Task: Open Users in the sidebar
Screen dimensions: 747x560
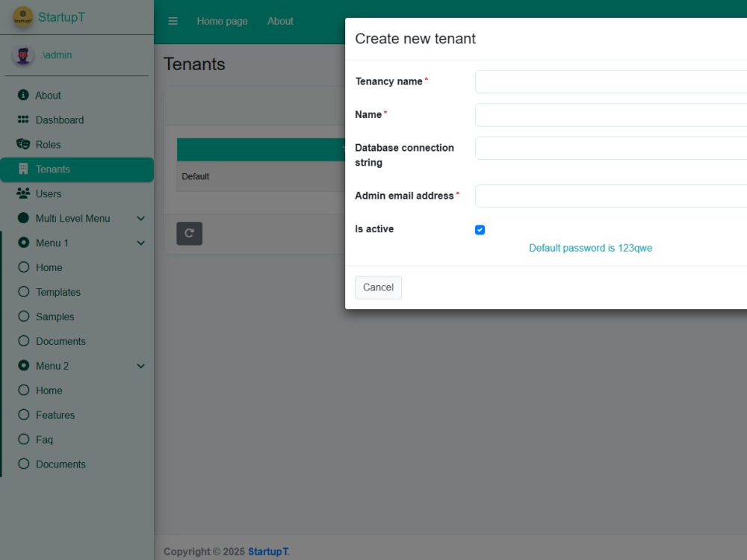Action: 77,194
